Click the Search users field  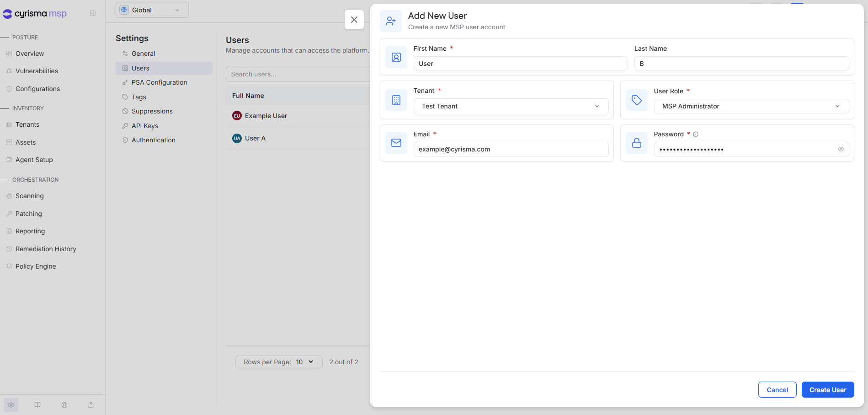298,74
